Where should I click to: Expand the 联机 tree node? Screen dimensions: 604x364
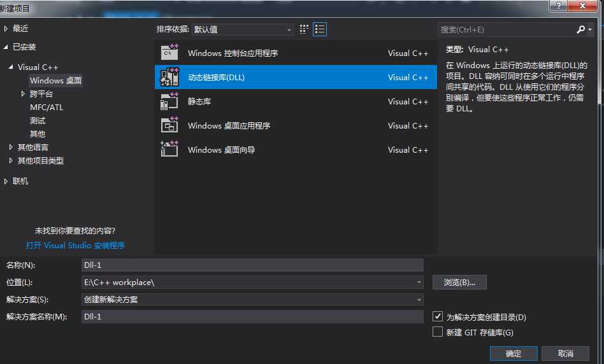point(6,181)
